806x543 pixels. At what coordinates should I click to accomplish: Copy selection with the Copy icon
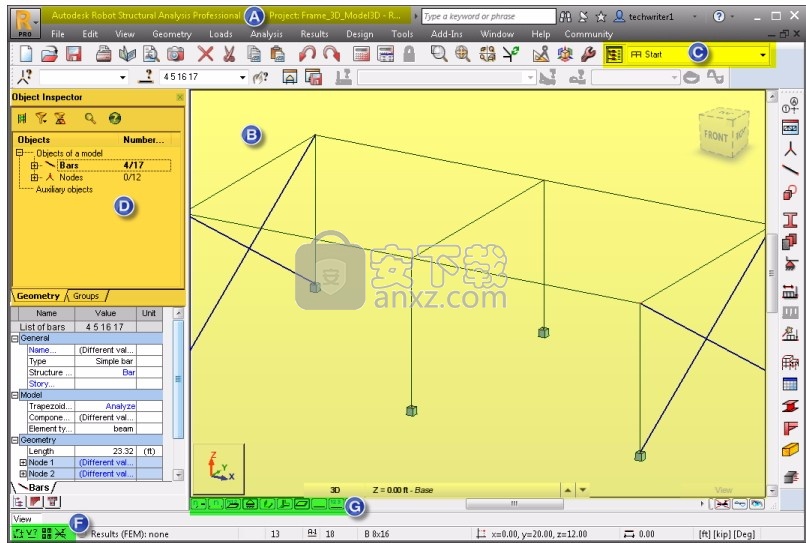pos(253,53)
